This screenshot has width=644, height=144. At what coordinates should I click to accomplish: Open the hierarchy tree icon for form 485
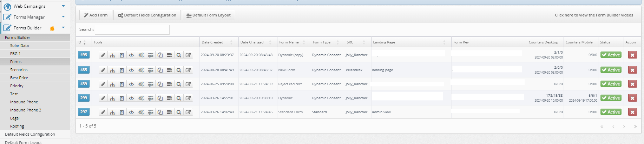(x=112, y=70)
